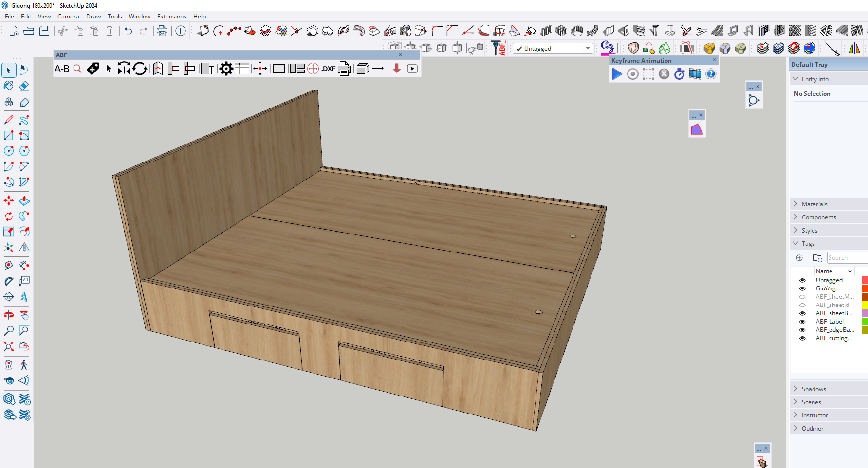
Task: Toggle visibility of ABF_Label tag
Action: 802,322
